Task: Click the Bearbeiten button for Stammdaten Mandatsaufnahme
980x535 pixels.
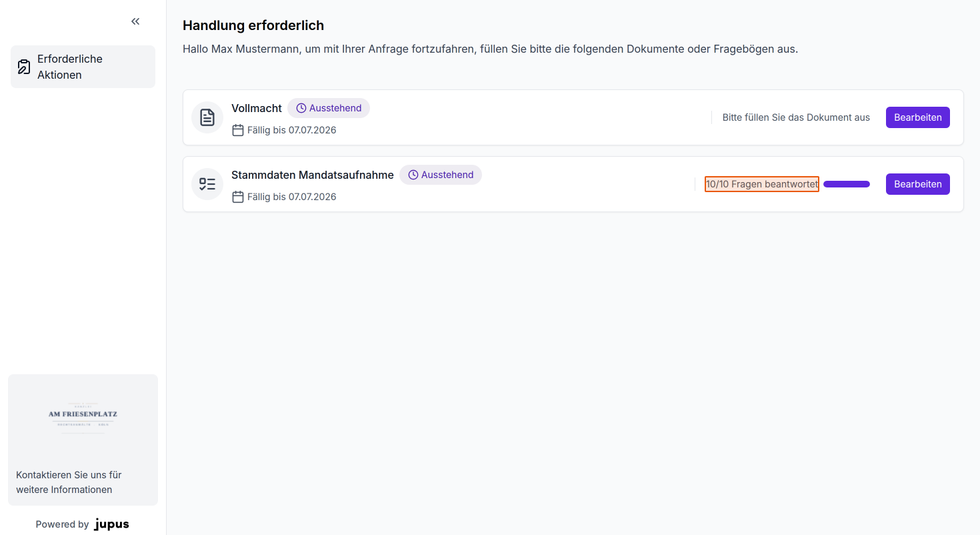Action: click(x=917, y=184)
